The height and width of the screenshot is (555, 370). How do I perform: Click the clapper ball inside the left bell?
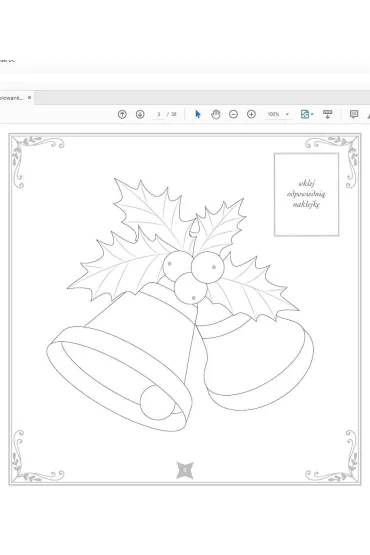(157, 402)
